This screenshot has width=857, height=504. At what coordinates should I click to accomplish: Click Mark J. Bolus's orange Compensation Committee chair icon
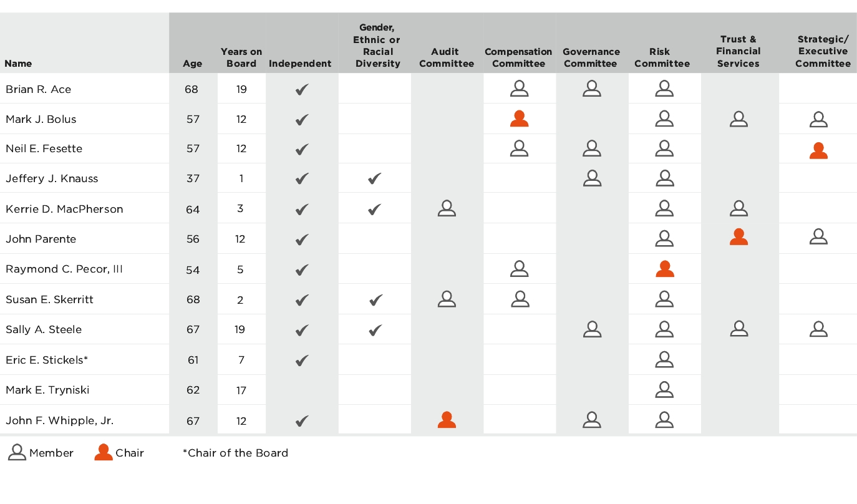click(x=519, y=119)
